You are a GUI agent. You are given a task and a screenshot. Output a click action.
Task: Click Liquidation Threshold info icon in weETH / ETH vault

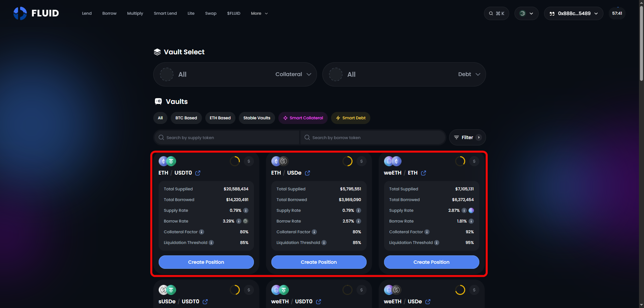click(437, 243)
